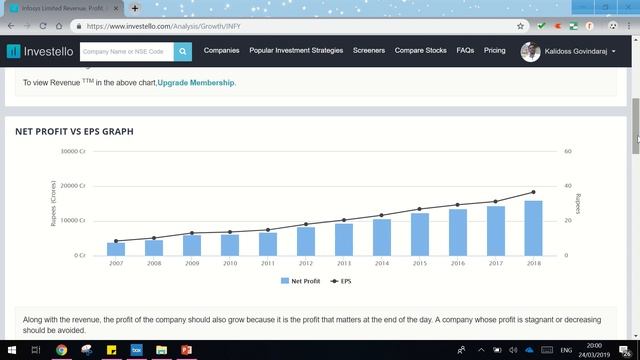The width and height of the screenshot is (640, 360).
Task: Click the user avatar photo
Action: coord(530,51)
